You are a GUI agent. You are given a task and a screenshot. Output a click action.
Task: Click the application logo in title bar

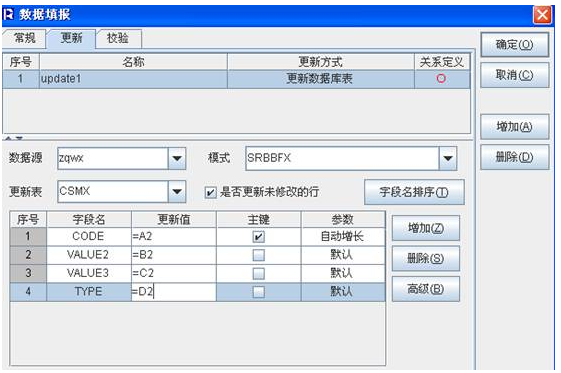click(x=8, y=14)
